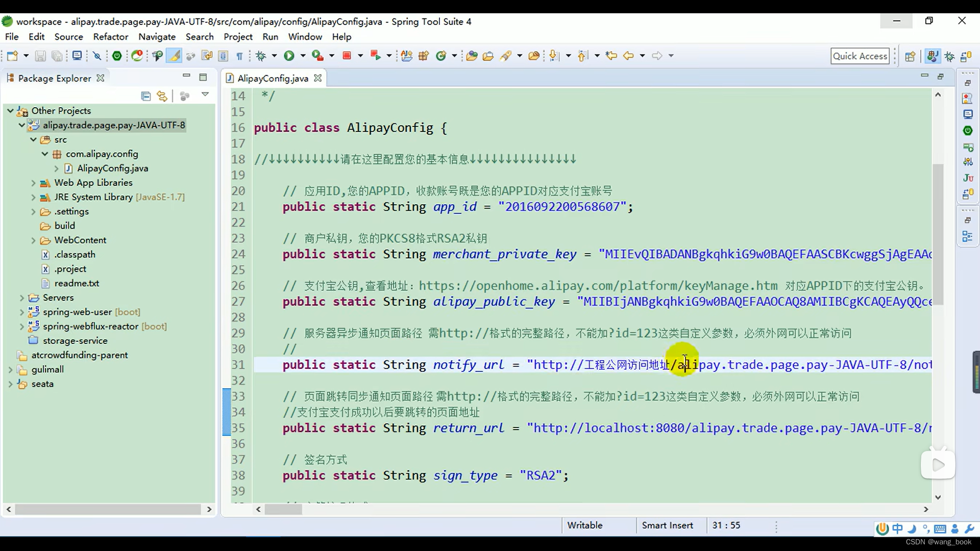This screenshot has height=551, width=980.
Task: Toggle Link with Editor in Package Explorer
Action: coord(162,96)
